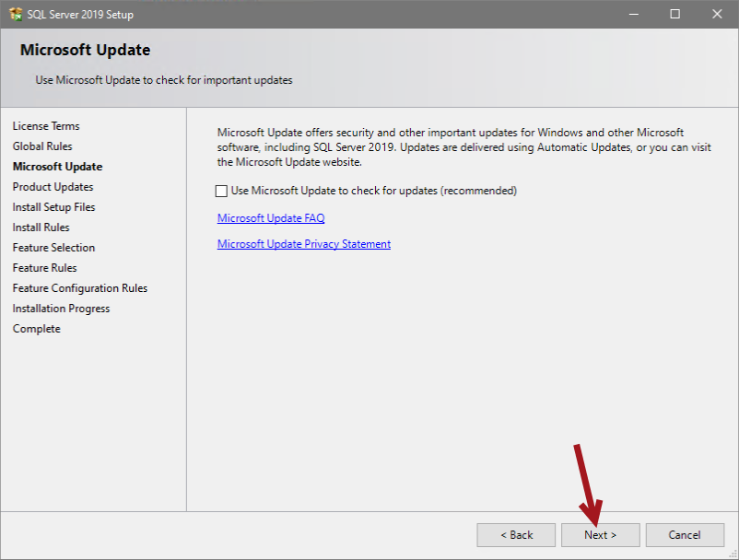Open the Microsoft Update Privacy Statement link
This screenshot has width=739, height=560.
(304, 244)
